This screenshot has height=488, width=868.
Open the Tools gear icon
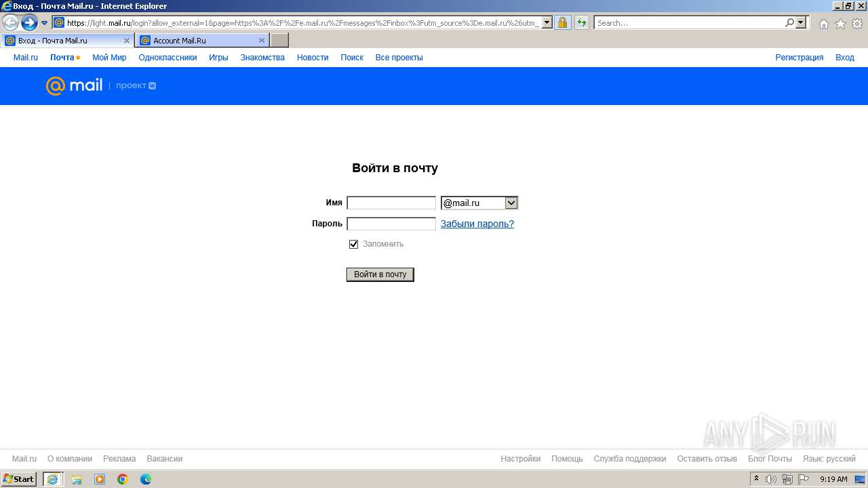tap(857, 24)
